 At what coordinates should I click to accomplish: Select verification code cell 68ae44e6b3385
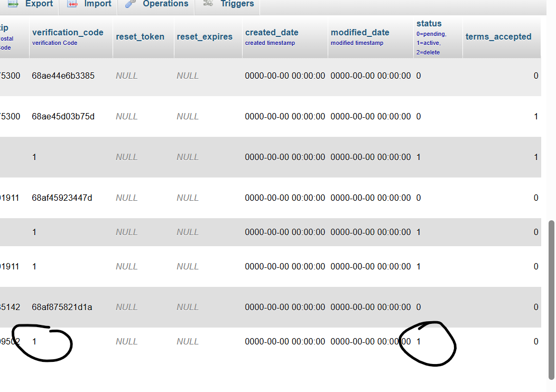point(63,76)
